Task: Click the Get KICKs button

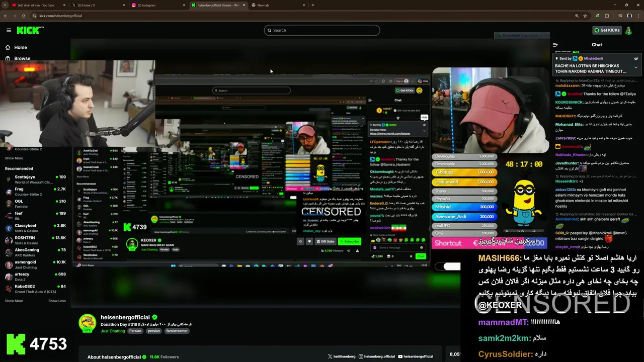Action: pos(607,30)
